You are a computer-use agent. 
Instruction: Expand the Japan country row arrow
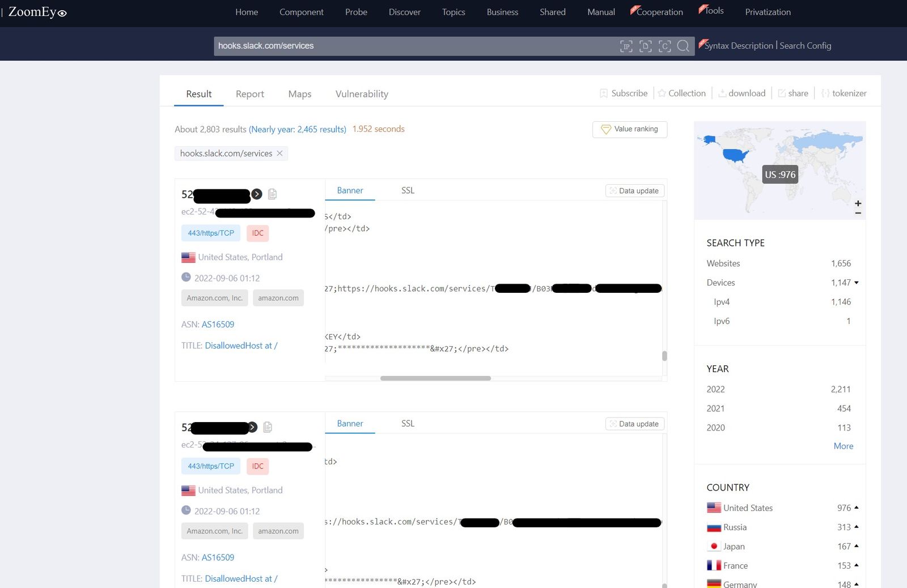tap(856, 546)
